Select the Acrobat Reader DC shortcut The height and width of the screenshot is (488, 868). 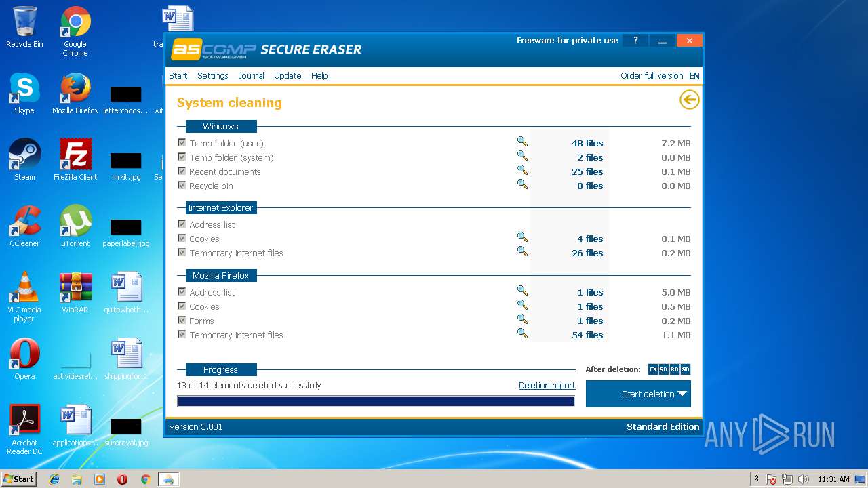click(x=24, y=430)
